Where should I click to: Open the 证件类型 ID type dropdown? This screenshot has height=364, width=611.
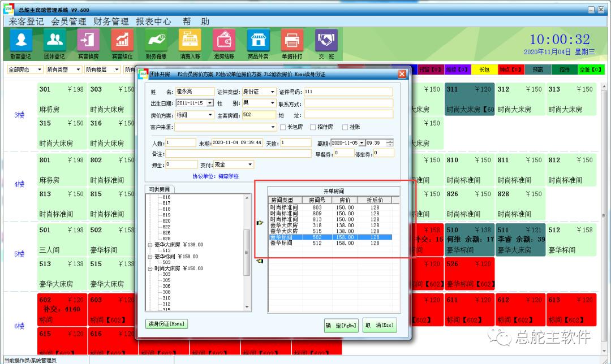[272, 91]
